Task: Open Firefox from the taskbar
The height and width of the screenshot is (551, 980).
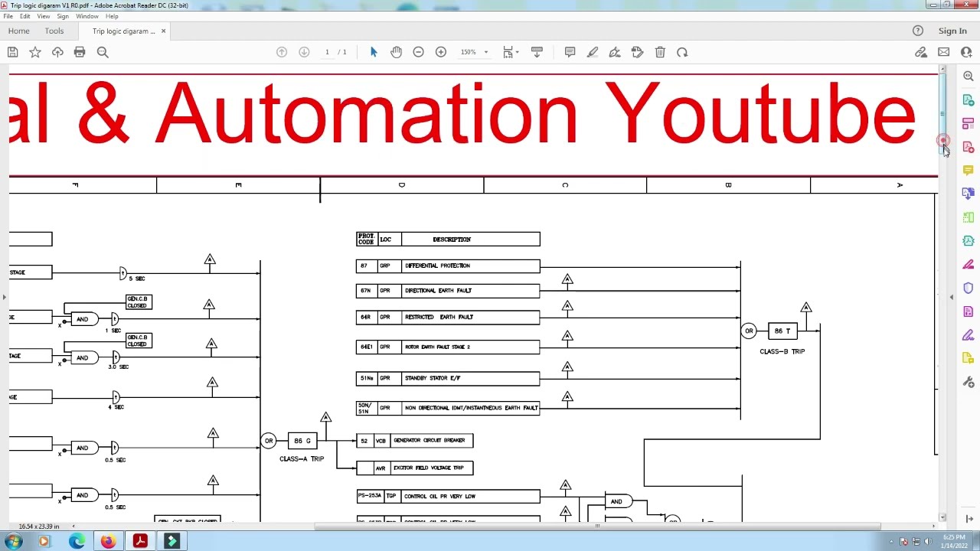Action: 108,542
